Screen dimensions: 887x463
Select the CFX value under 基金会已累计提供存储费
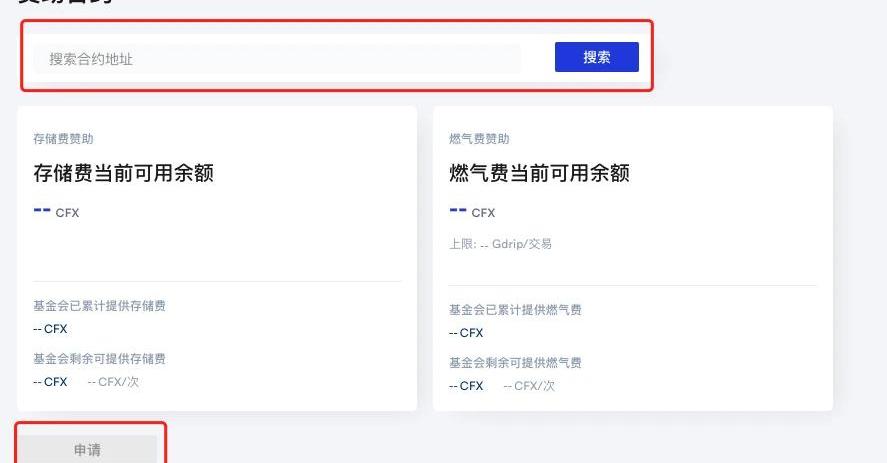50,329
